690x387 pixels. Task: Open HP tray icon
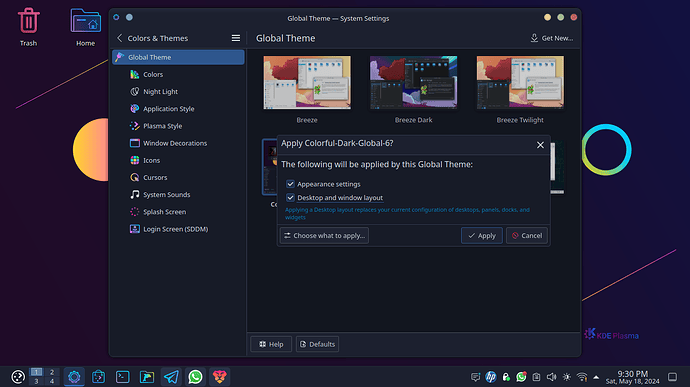coord(491,377)
